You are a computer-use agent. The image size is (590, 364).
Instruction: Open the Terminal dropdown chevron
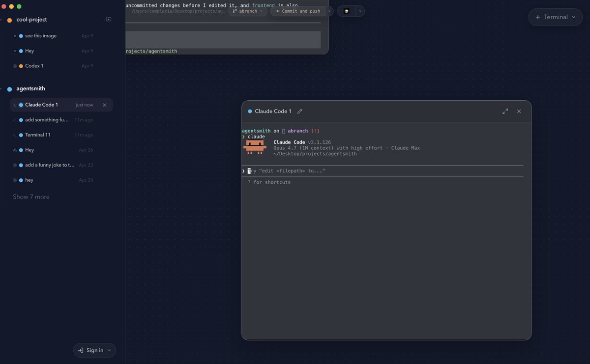coord(573,17)
